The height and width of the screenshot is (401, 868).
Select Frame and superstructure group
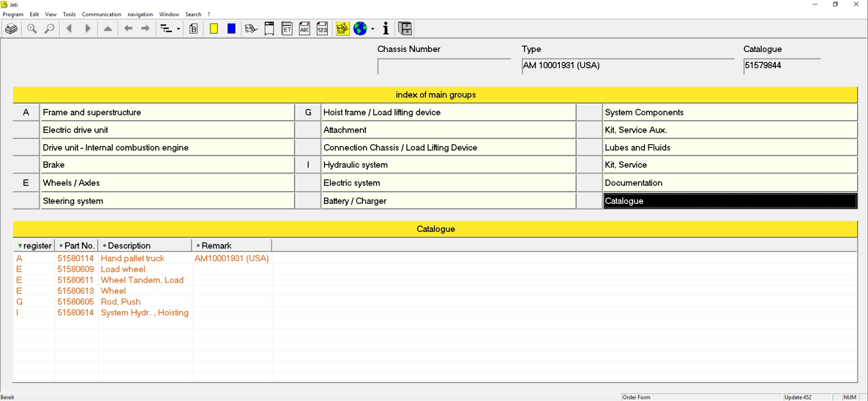pyautogui.click(x=167, y=112)
